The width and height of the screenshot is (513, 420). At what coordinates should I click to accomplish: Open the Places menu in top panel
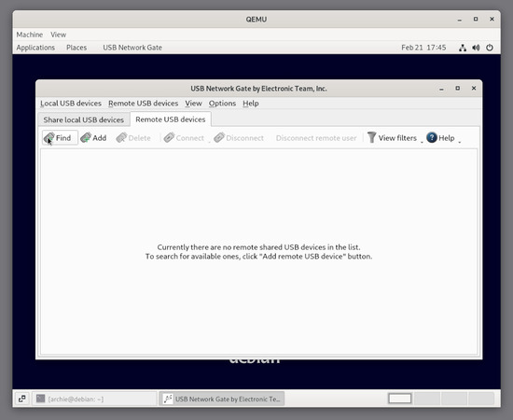[76, 48]
